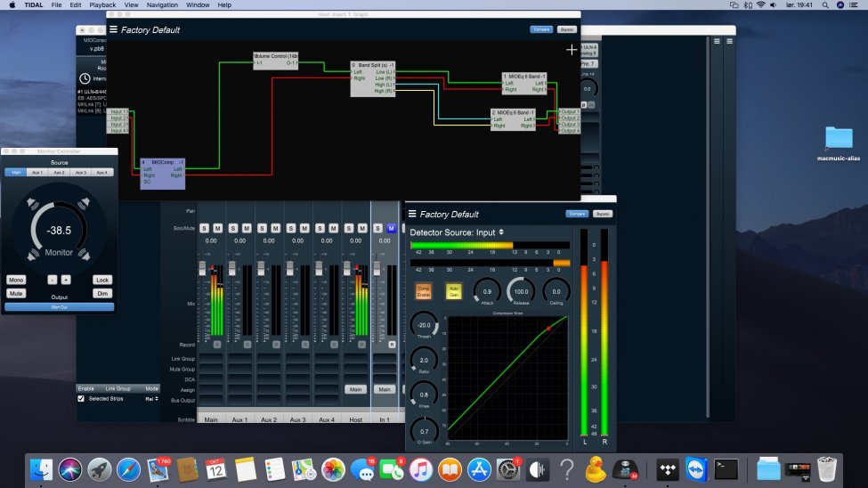This screenshot has width=868, height=488.
Task: Click the Ratio knob at 2.0
Action: click(x=424, y=360)
